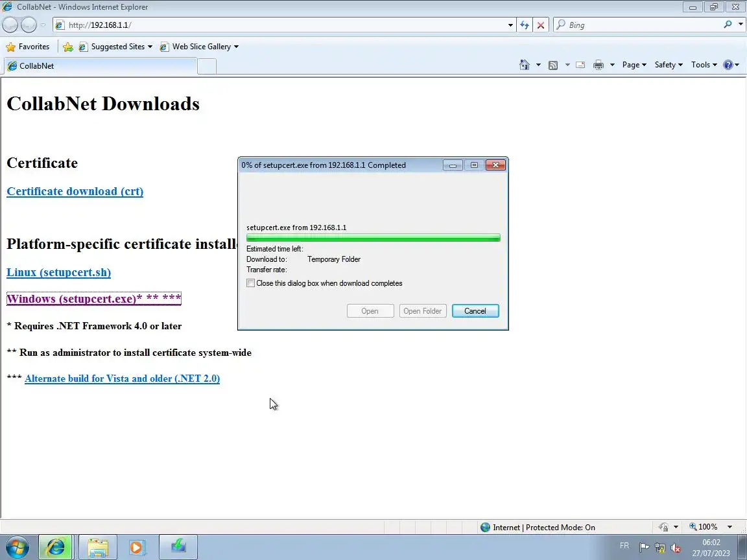This screenshot has height=560, width=747.
Task: Expand the Print dropdown arrow
Action: click(612, 65)
